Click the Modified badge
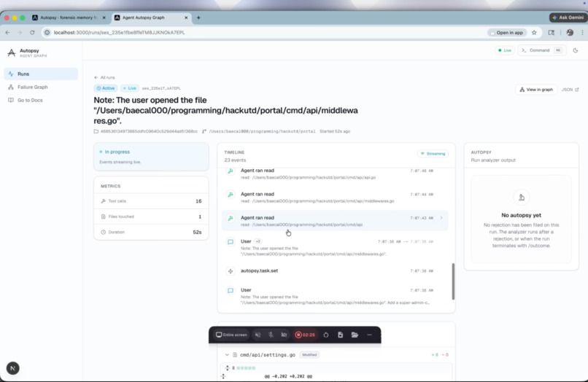 click(x=309, y=354)
